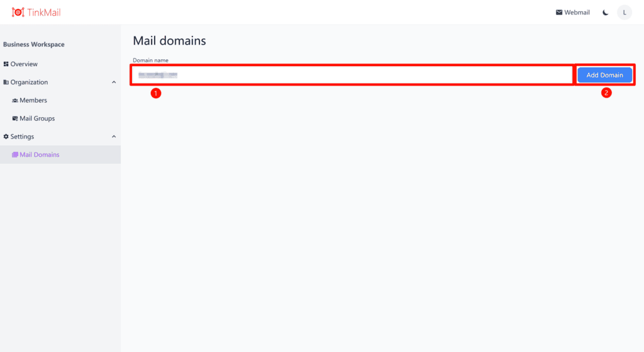644x352 pixels.
Task: Collapse the Settings section chevron
Action: [x=114, y=137]
